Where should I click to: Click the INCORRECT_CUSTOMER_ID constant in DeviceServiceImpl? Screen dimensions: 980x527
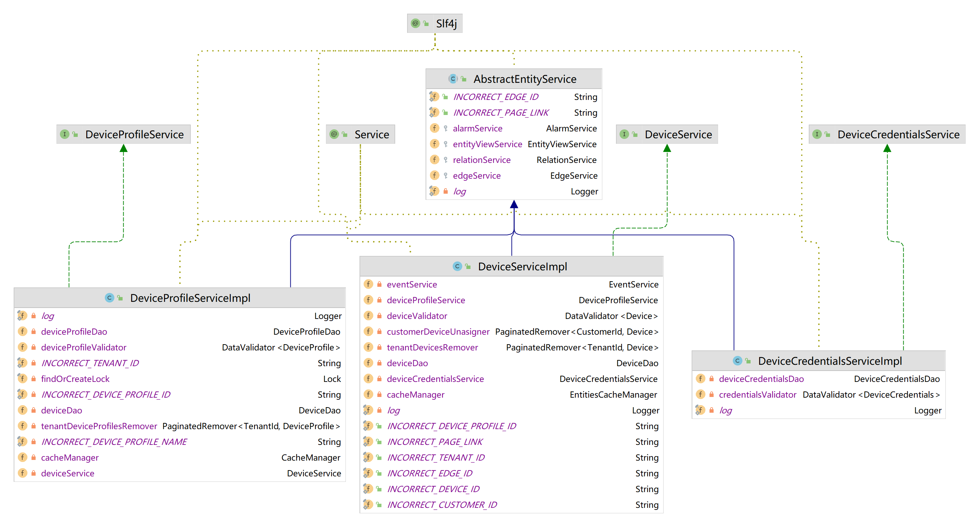tap(442, 505)
